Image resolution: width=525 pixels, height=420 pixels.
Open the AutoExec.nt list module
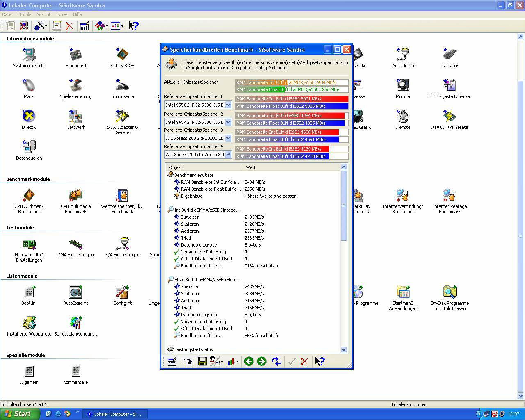pyautogui.click(x=75, y=296)
